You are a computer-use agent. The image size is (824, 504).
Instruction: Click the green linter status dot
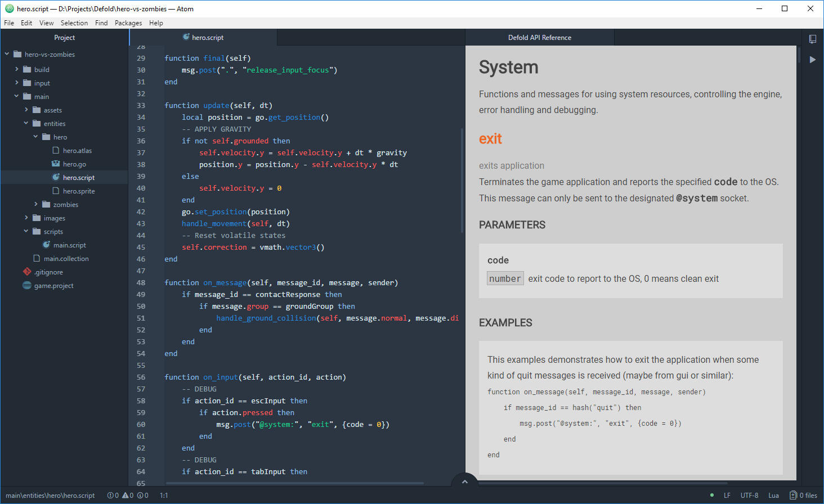pyautogui.click(x=712, y=495)
